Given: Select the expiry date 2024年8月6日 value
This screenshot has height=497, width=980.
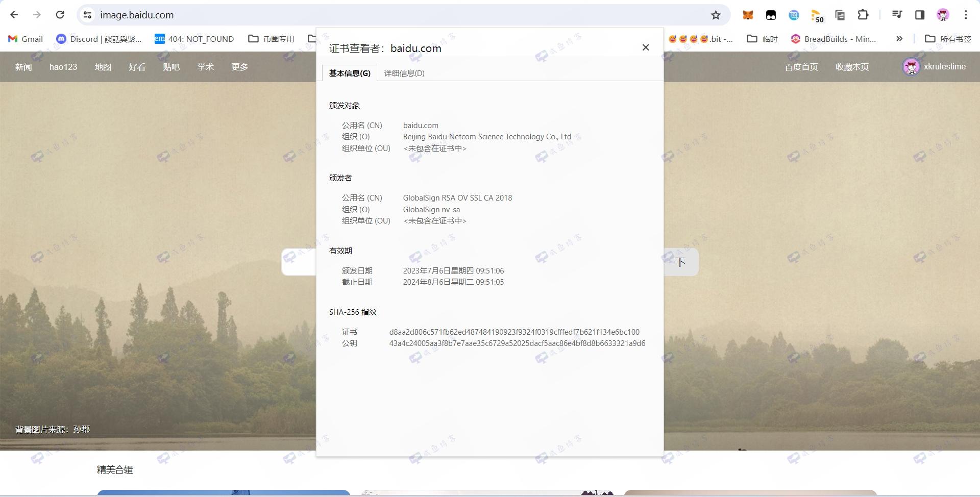Looking at the screenshot, I should (453, 282).
